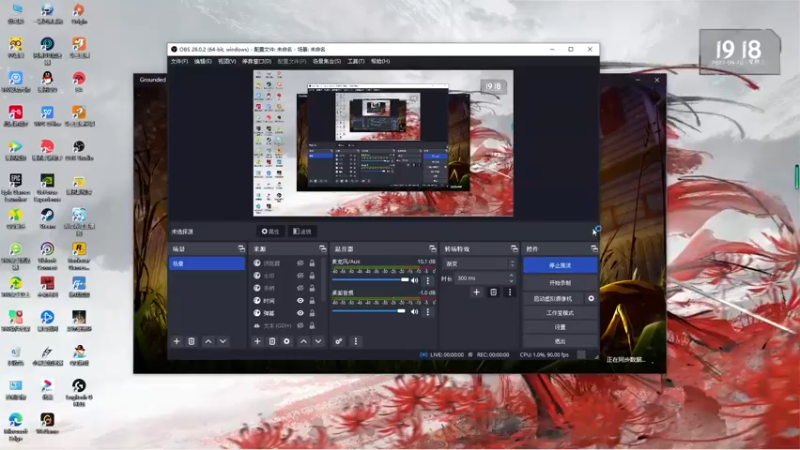Open the 设置 Settings button in Controls
This screenshot has width=800, height=450.
[560, 327]
